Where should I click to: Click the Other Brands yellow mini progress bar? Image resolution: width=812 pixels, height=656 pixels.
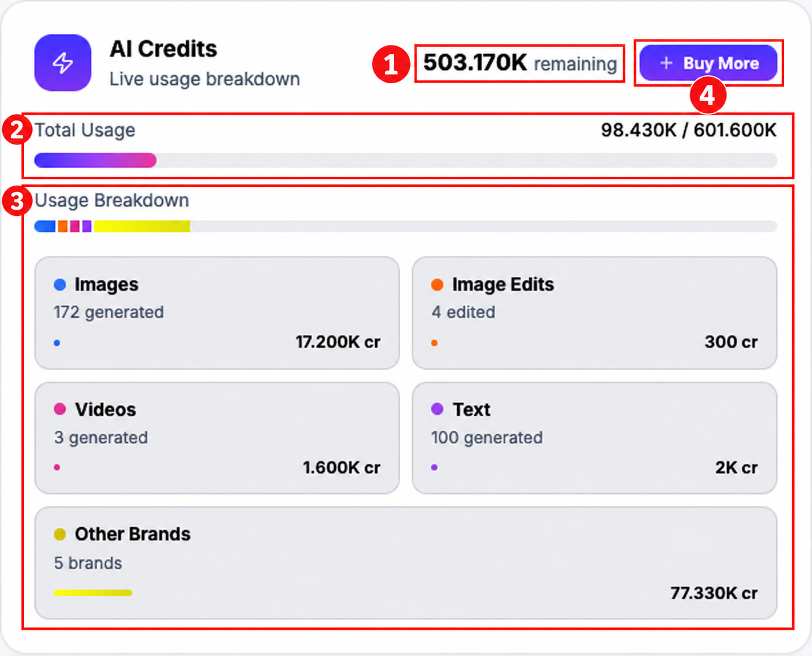click(x=93, y=593)
